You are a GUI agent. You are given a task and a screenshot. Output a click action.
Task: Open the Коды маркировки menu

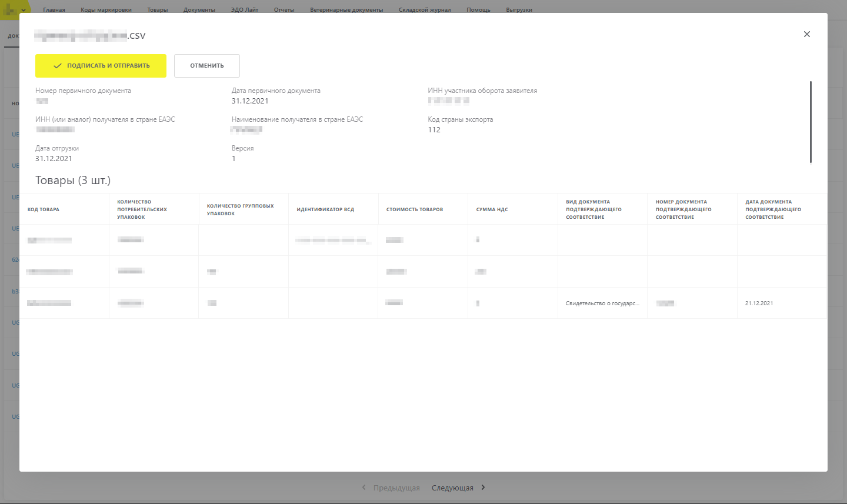tap(106, 10)
